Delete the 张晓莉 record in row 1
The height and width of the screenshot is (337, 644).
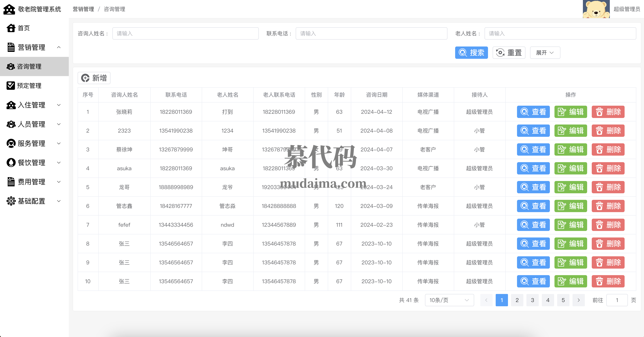click(608, 112)
